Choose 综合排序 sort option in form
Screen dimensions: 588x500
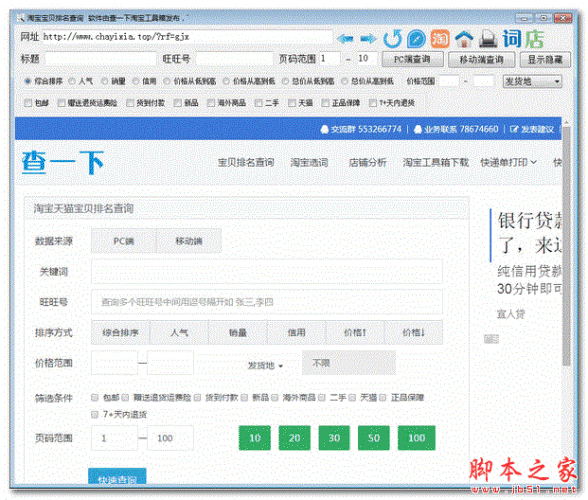pyautogui.click(x=120, y=332)
